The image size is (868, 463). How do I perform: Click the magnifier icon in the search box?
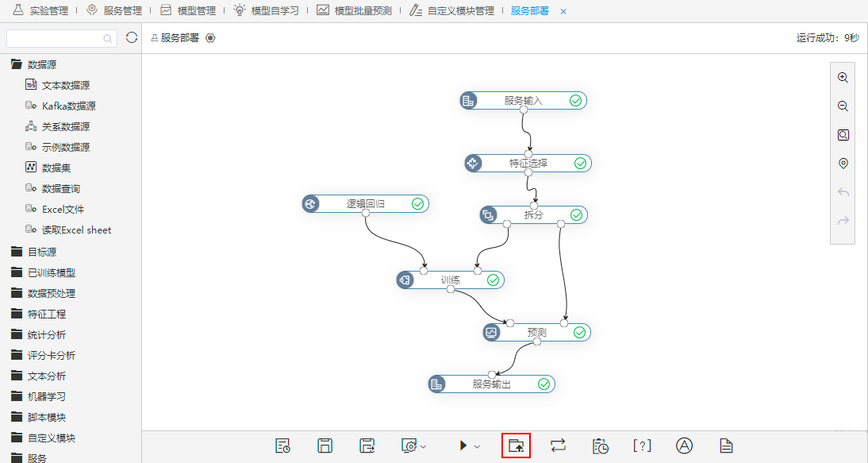pos(107,39)
